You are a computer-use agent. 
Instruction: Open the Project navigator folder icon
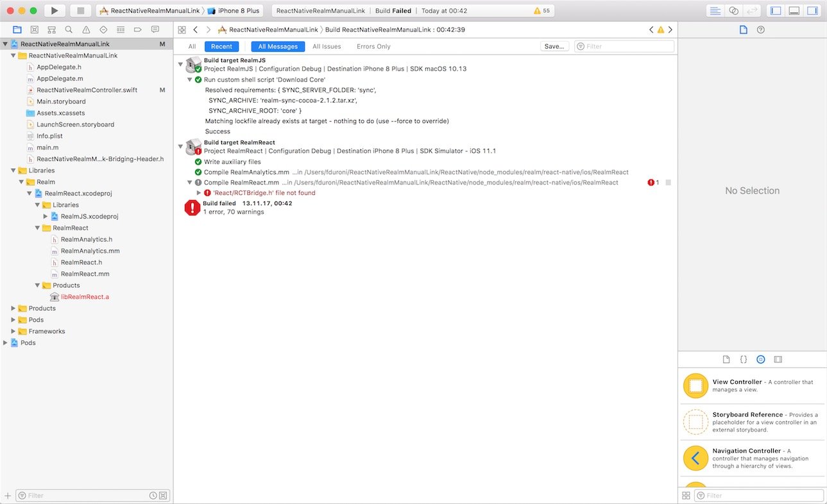[x=17, y=29]
